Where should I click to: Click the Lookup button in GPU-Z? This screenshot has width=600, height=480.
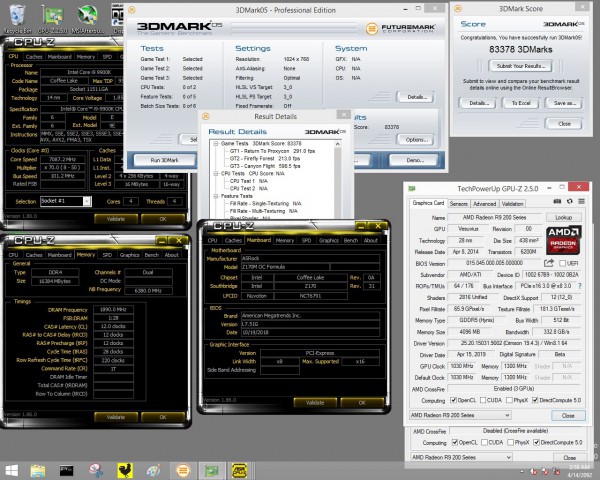pyautogui.click(x=563, y=216)
